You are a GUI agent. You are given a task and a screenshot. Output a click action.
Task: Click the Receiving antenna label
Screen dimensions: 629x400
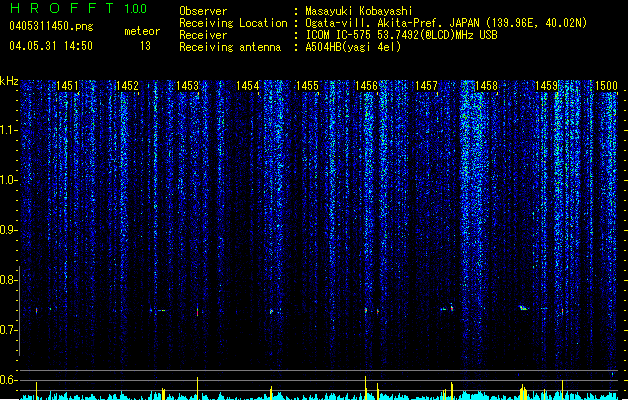[230, 47]
